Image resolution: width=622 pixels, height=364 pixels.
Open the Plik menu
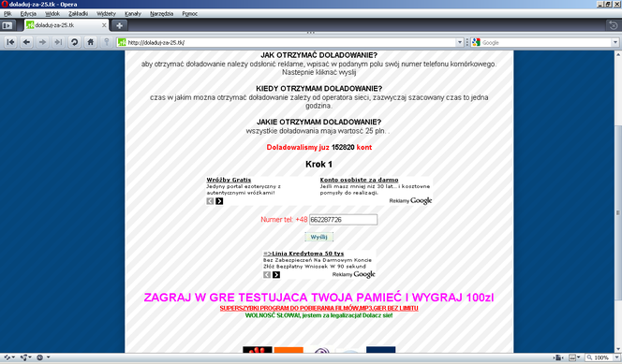point(7,13)
